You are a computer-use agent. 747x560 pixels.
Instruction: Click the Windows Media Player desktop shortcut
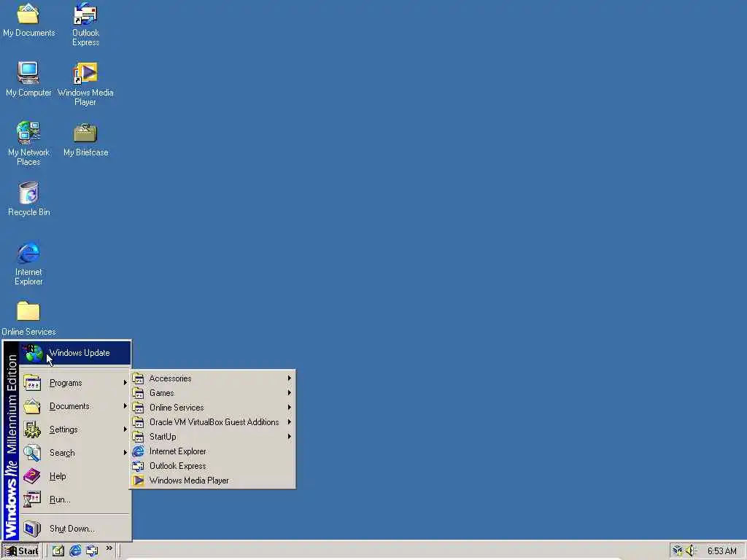tap(85, 85)
